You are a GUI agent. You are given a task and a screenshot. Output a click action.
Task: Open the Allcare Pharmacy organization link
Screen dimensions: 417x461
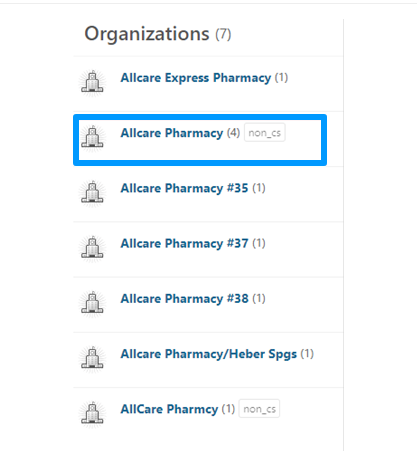pyautogui.click(x=172, y=133)
